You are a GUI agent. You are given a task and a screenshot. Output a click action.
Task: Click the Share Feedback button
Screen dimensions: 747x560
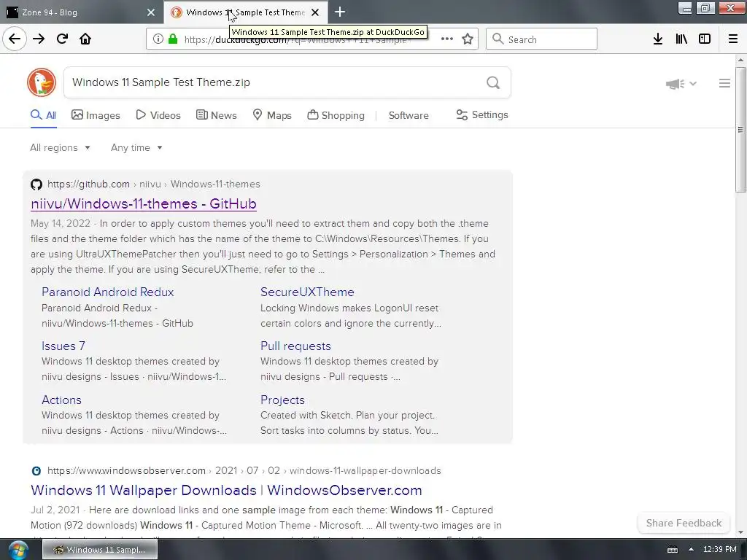(684, 524)
